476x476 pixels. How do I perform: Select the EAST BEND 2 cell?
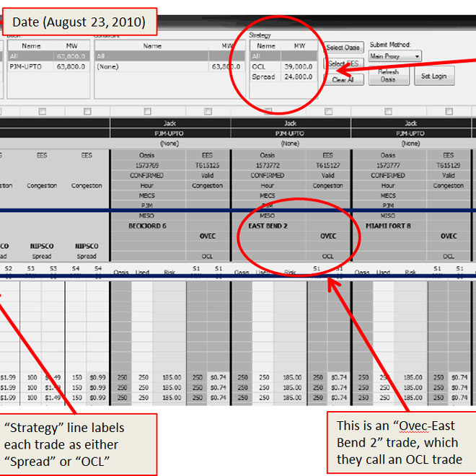click(268, 226)
